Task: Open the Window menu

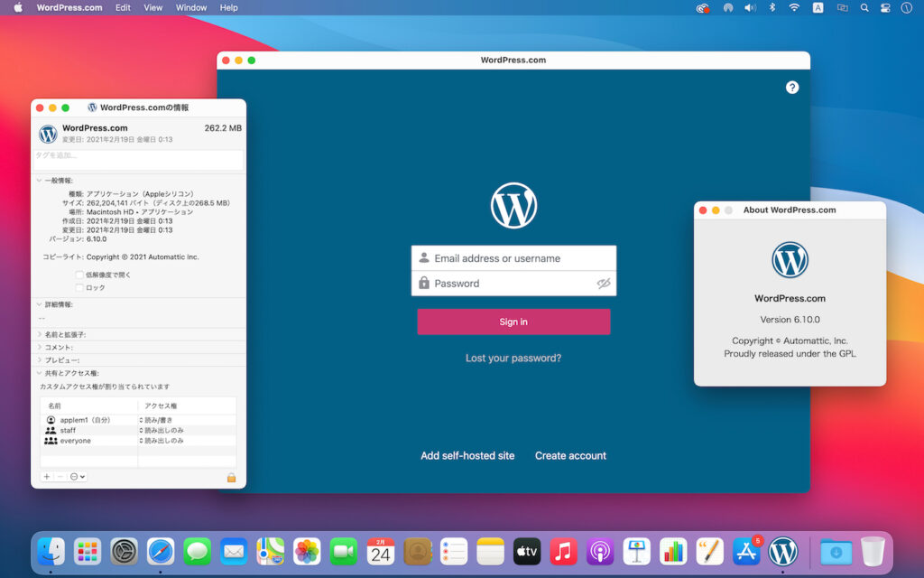Action: (190, 7)
